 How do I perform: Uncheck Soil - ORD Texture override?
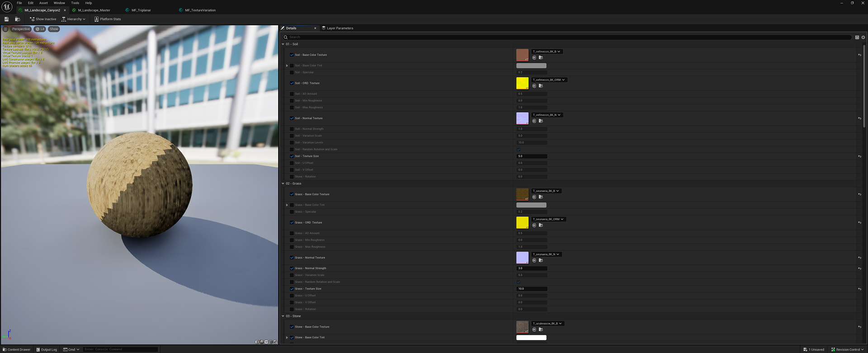tap(292, 83)
